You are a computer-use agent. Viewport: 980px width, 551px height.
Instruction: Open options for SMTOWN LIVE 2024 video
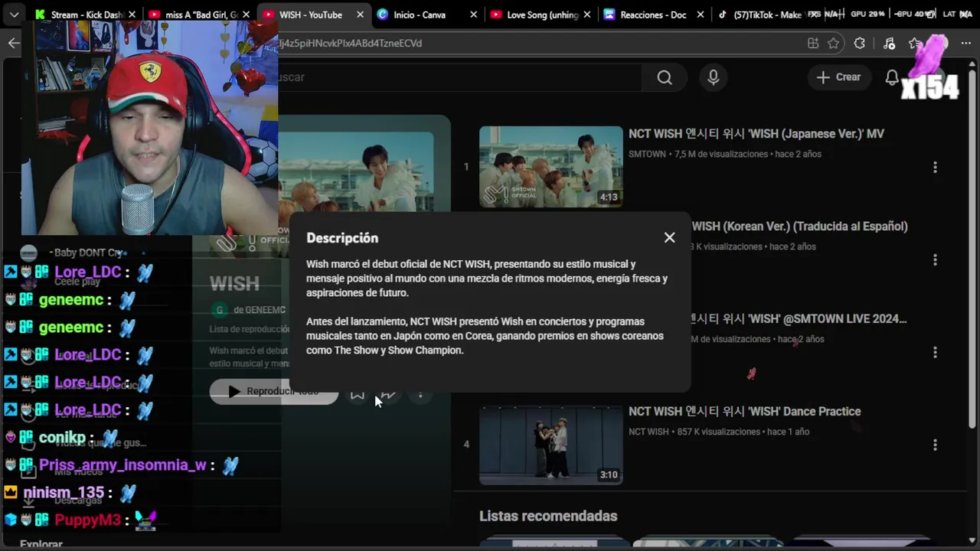935,352
